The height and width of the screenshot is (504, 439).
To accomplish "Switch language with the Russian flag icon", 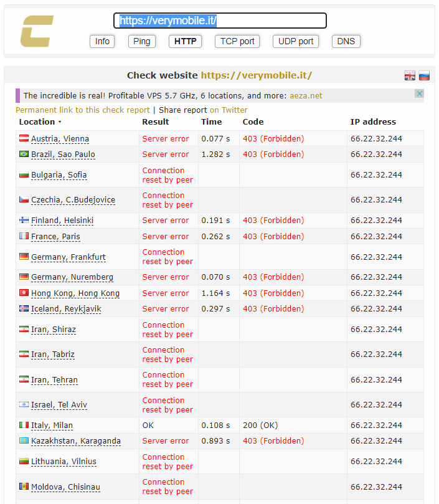I will pyautogui.click(x=424, y=75).
